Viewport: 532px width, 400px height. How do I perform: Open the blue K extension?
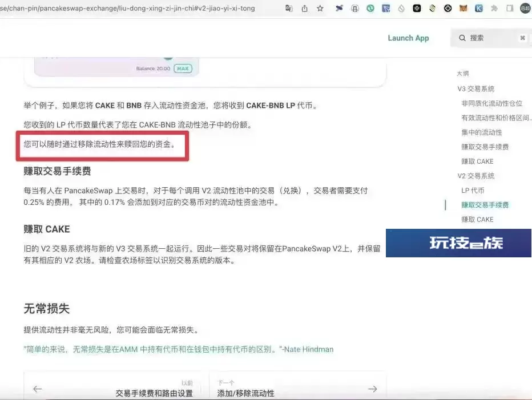(x=479, y=8)
